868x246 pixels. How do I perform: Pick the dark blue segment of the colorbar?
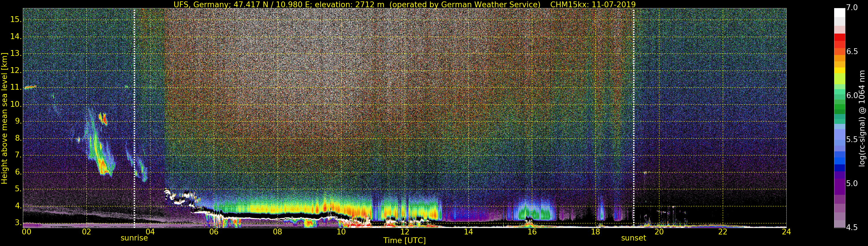839,168
